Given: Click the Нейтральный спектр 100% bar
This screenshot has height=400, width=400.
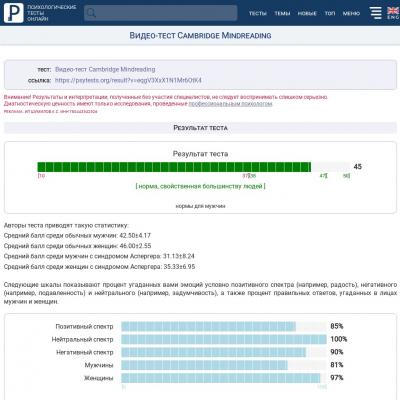Looking at the screenshot, I should tap(224, 339).
